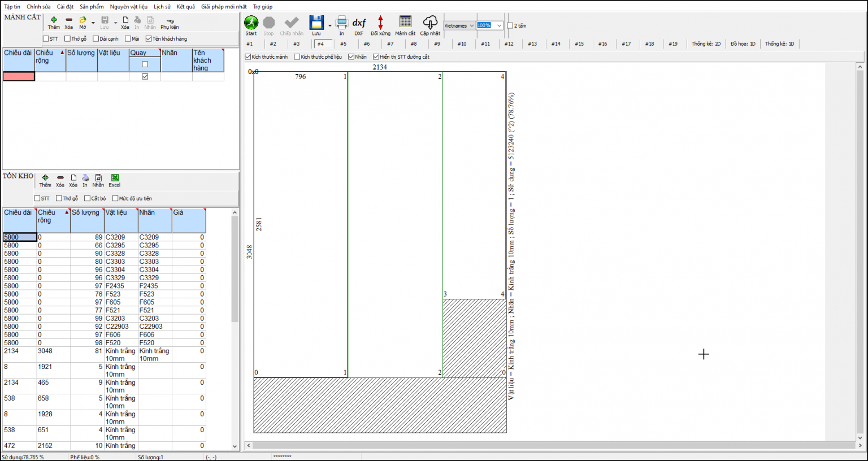Open the Mảnh cắt grid icon
Screen dimensions: 868x461
point(405,23)
